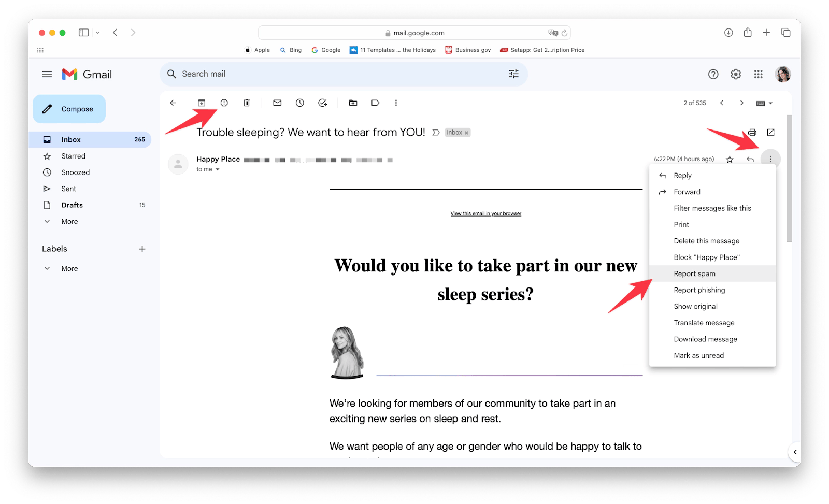The image size is (829, 504).
Task: Open Gmail settings gear
Action: [x=736, y=75]
